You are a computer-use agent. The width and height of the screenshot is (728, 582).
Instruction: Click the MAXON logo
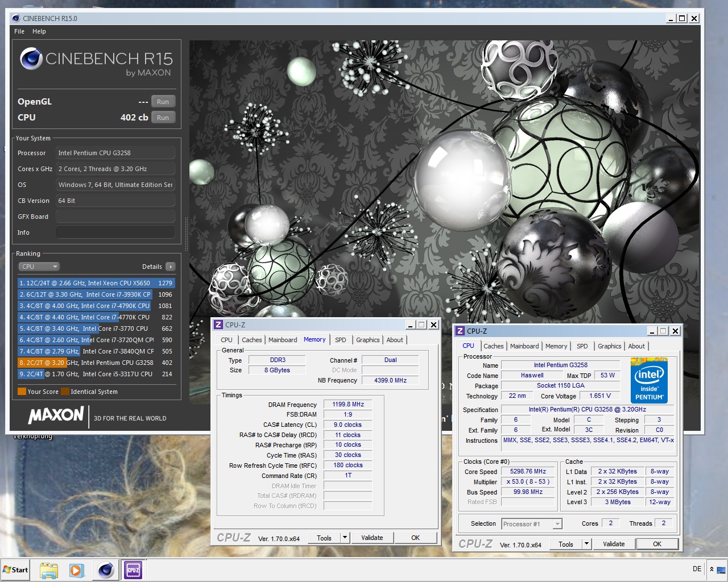click(x=56, y=415)
